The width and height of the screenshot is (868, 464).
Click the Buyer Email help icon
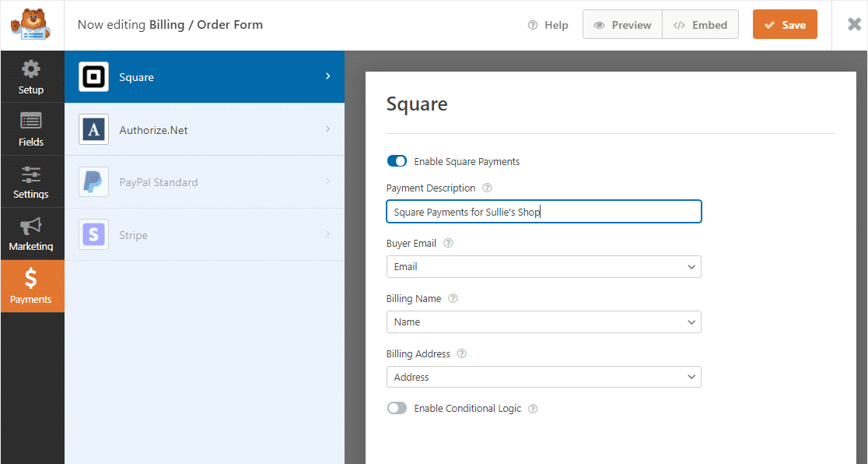coord(448,243)
